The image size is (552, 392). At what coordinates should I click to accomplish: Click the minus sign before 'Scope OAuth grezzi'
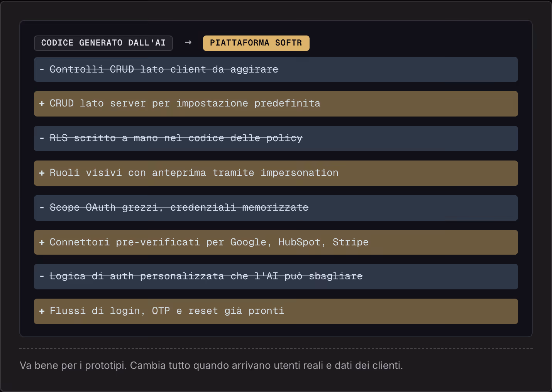point(42,208)
